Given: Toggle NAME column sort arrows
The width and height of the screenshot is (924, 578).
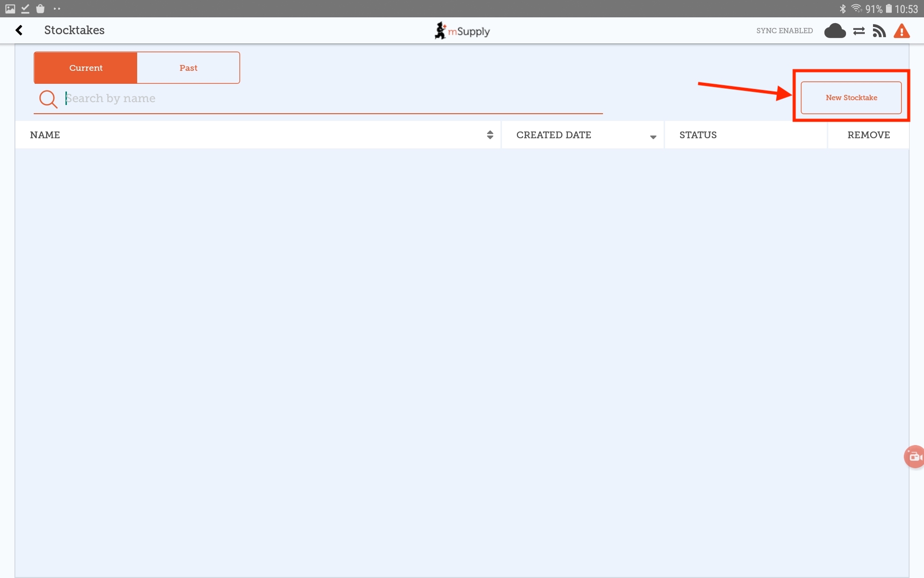Looking at the screenshot, I should (490, 135).
